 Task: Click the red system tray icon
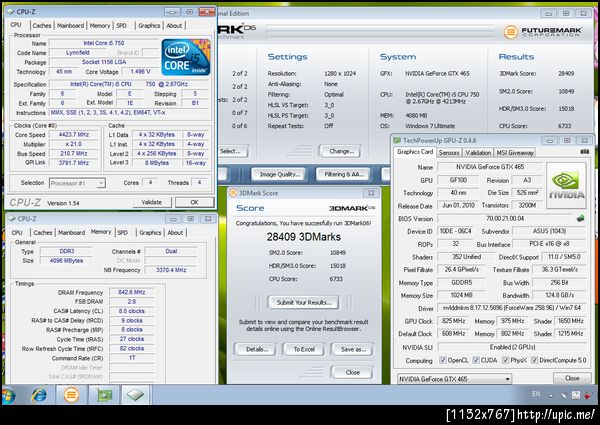pos(589,395)
